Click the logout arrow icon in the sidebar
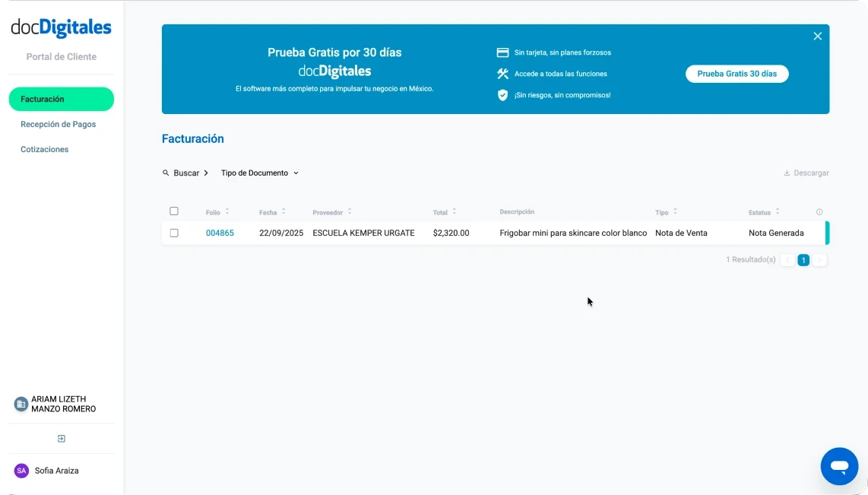Image resolution: width=868 pixels, height=495 pixels. pyautogui.click(x=61, y=438)
